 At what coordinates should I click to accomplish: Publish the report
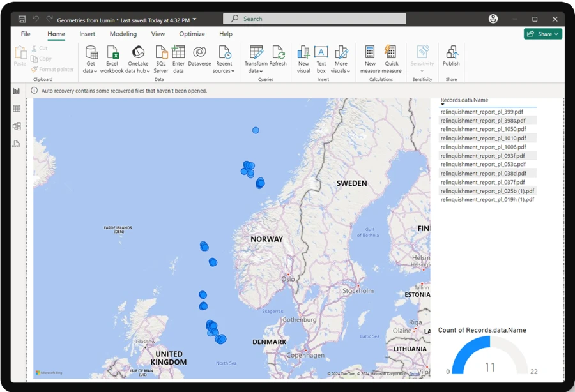tap(451, 57)
